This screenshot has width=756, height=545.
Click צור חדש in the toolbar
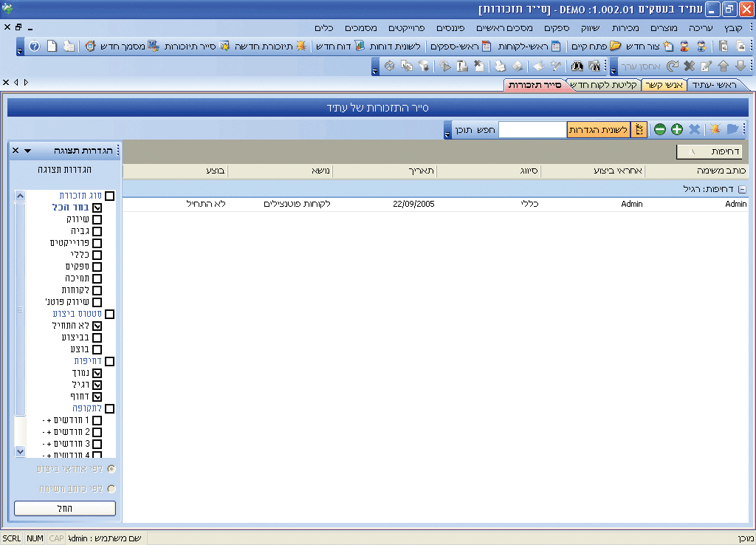point(650,47)
